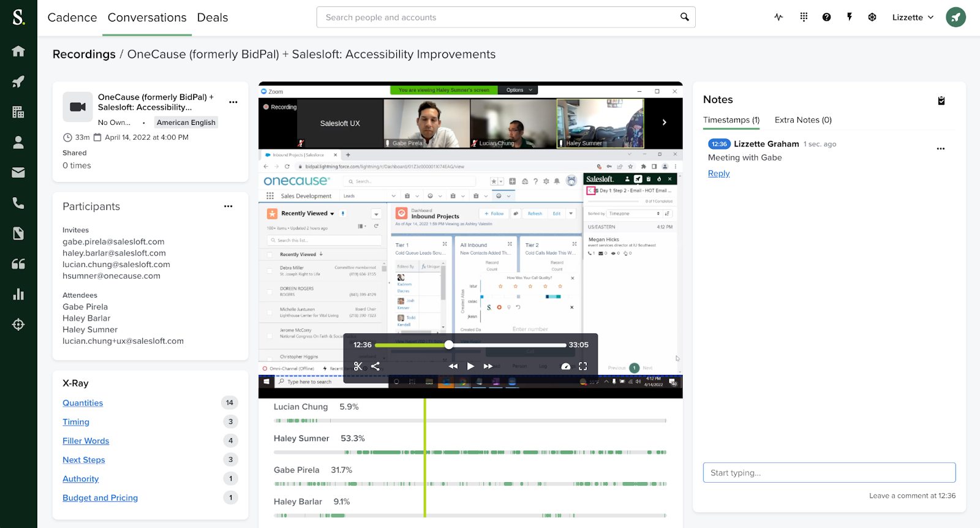Click the scissors clip icon in player
Image resolution: width=980 pixels, height=528 pixels.
coord(358,366)
